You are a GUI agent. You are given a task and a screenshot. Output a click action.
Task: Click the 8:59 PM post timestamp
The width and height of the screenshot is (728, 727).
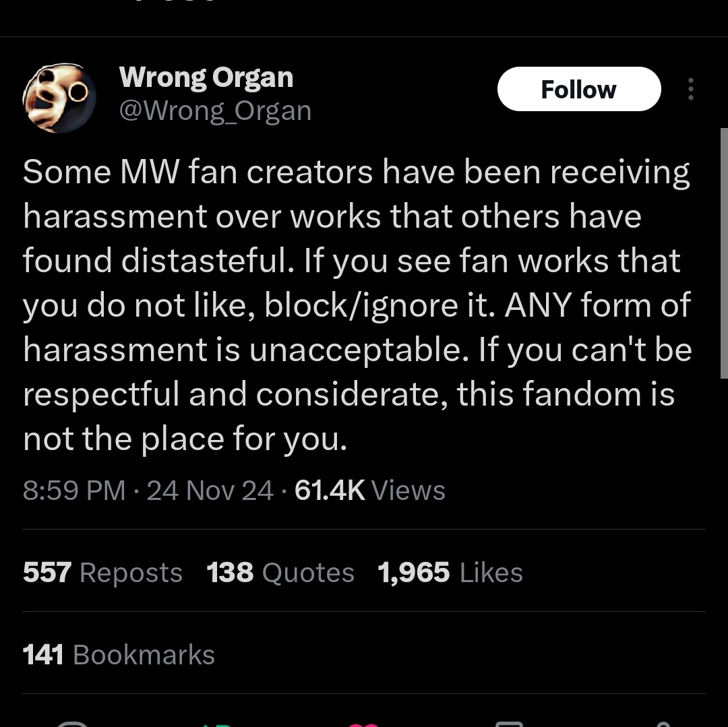[74, 491]
